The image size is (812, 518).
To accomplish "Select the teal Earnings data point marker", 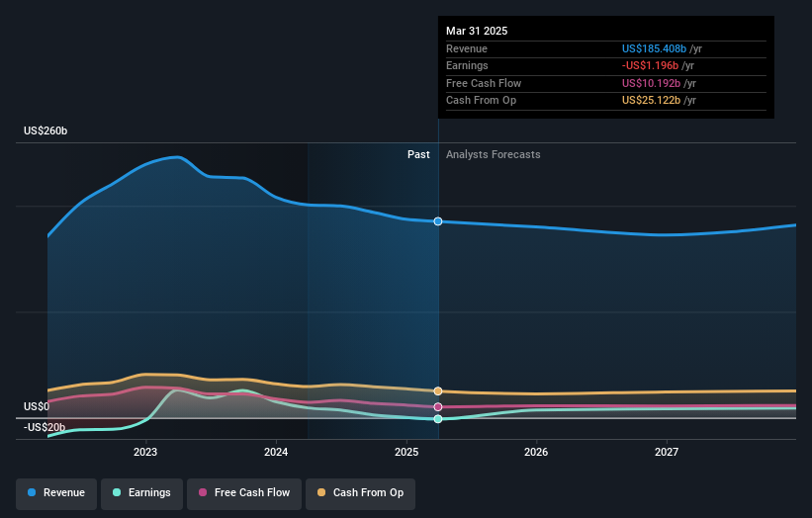I will (438, 419).
